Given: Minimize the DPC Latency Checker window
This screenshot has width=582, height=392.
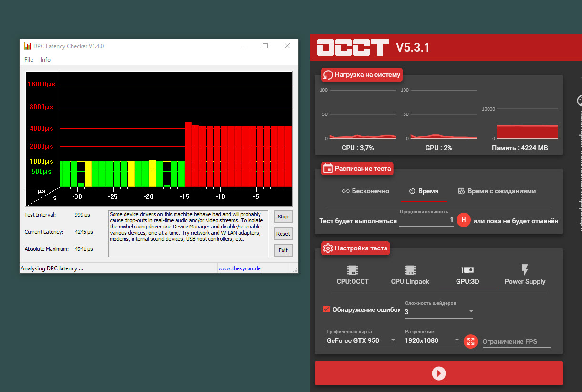Looking at the screenshot, I should pos(243,46).
